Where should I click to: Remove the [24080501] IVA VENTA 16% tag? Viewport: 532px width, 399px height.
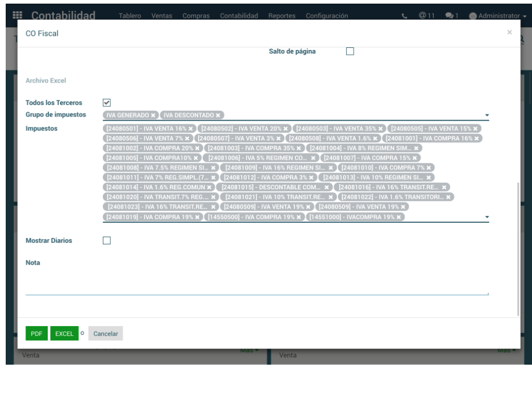190,128
